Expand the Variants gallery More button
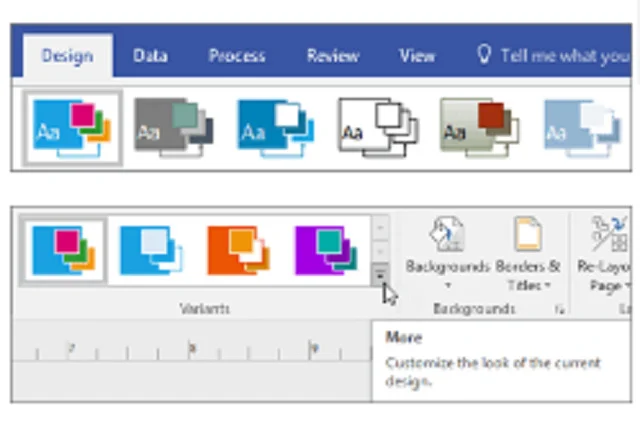 [x=380, y=275]
